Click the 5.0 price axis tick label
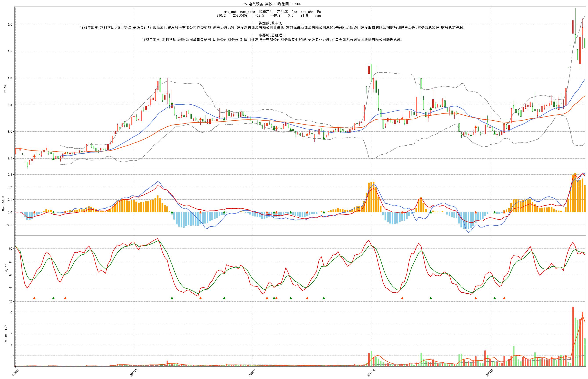Image resolution: width=588 pixels, height=379 pixels. click(x=10, y=25)
